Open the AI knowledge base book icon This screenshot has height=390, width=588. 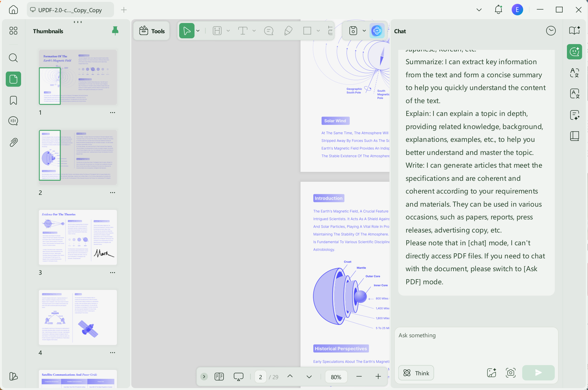(x=574, y=136)
